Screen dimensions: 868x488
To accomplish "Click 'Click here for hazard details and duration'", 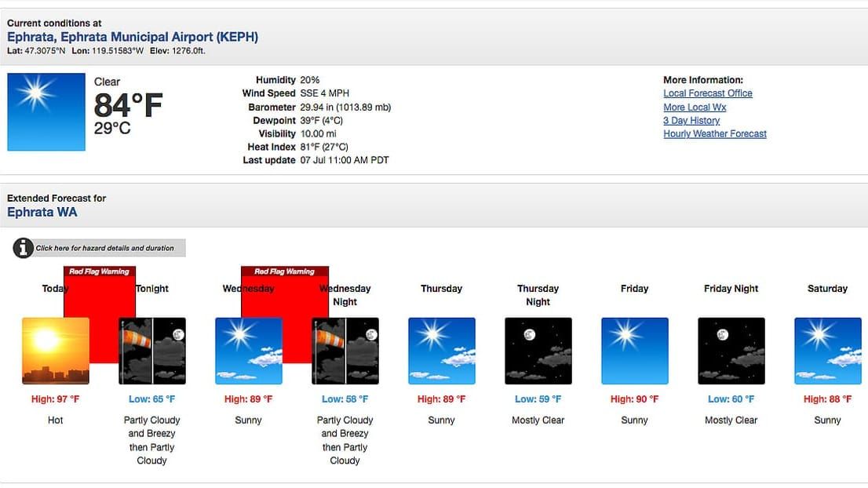I will [105, 248].
